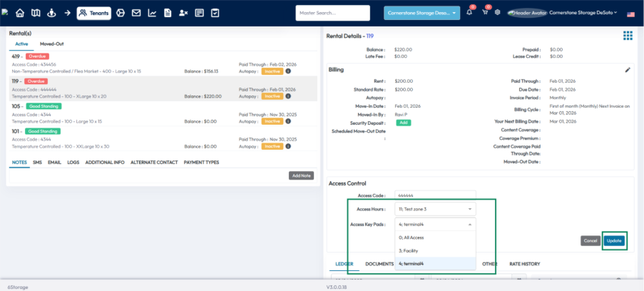Switch to the Moved-Out rentals tab
Viewport: 644px width, 291px height.
coord(51,44)
